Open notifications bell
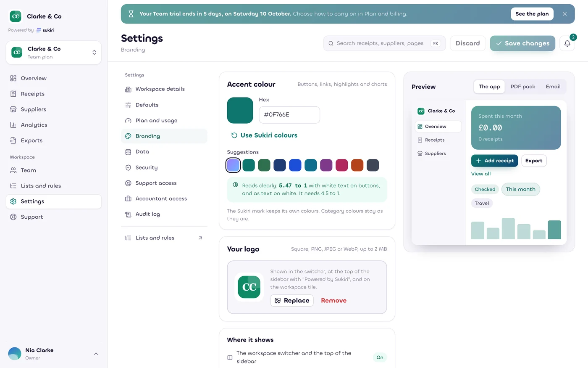 click(x=567, y=43)
